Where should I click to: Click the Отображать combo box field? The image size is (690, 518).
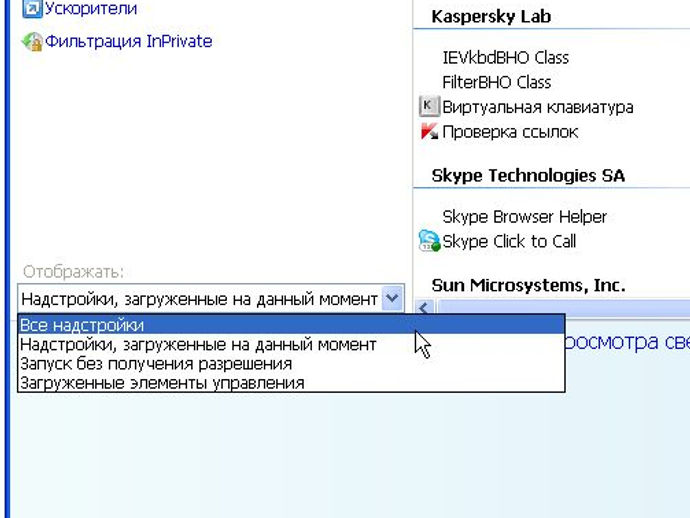(x=211, y=299)
